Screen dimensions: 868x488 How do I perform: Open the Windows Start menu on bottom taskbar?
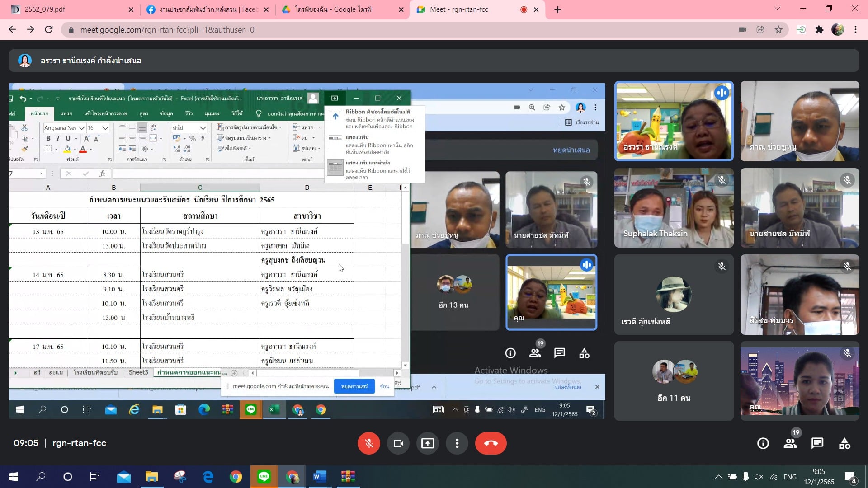pos(14,477)
